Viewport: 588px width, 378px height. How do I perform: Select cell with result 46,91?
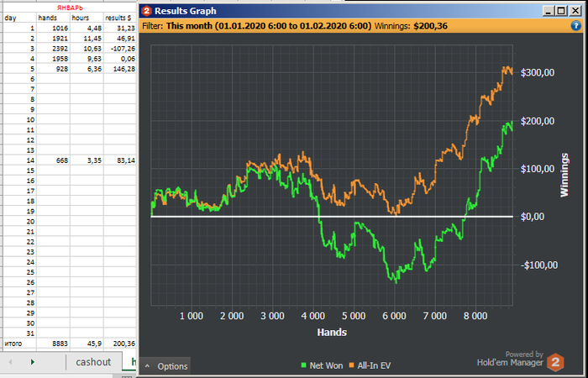[120, 39]
